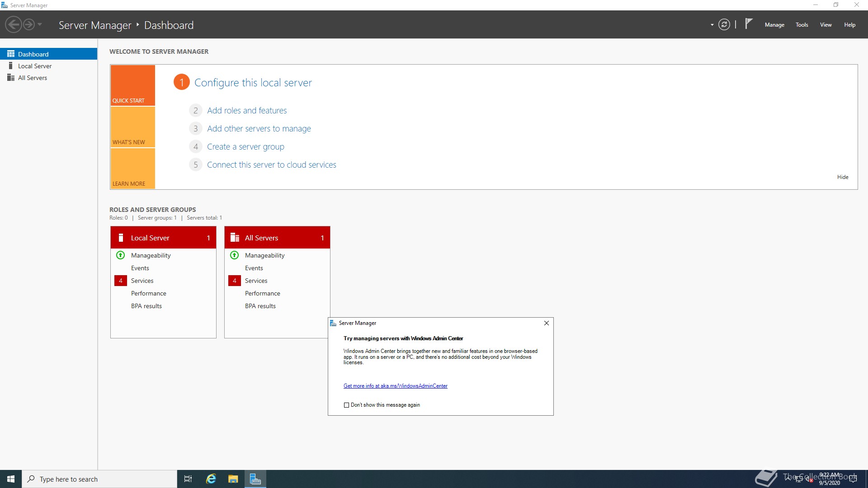
Task: Open BPA results in All Servers tile
Action: point(260,306)
